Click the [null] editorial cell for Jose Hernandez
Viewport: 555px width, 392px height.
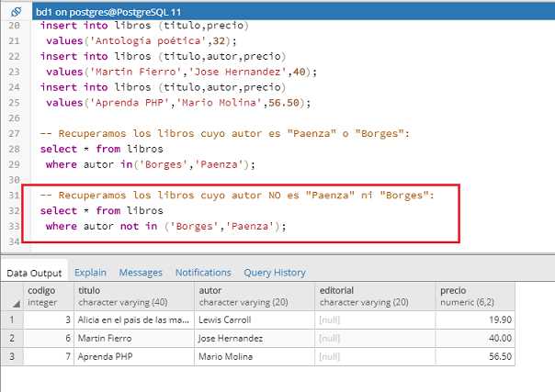point(375,338)
